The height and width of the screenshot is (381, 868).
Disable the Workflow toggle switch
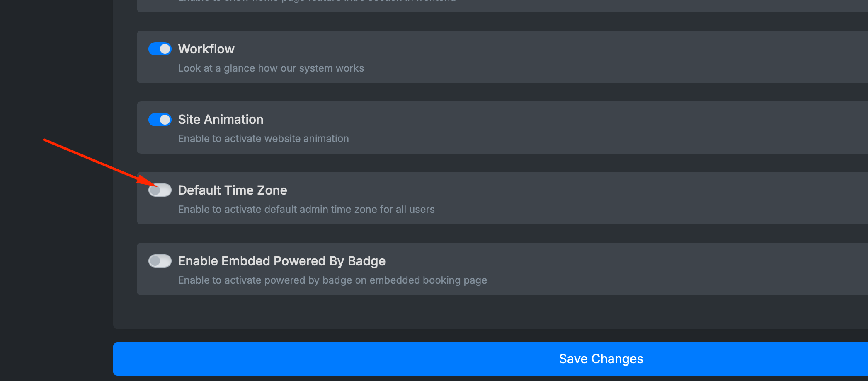(160, 49)
